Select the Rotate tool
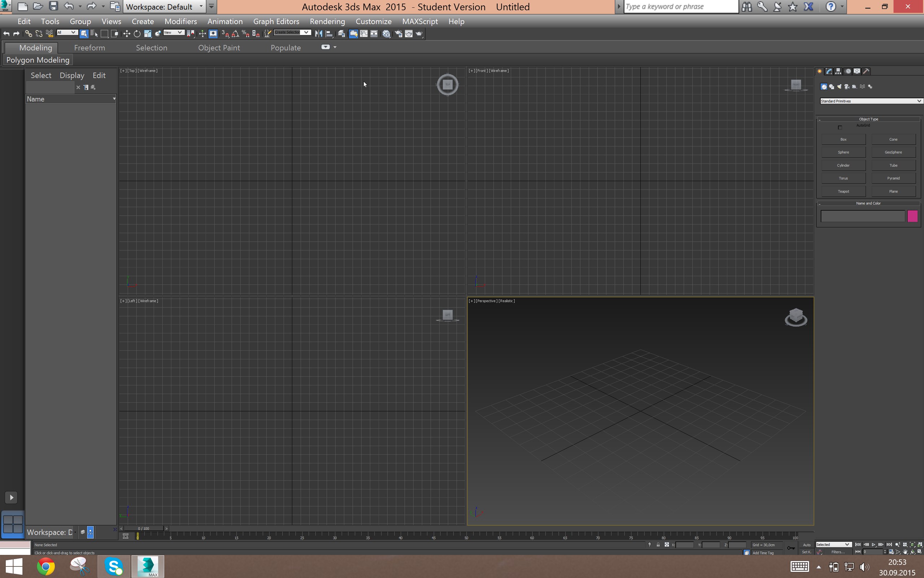This screenshot has height=578, width=924. 137,34
